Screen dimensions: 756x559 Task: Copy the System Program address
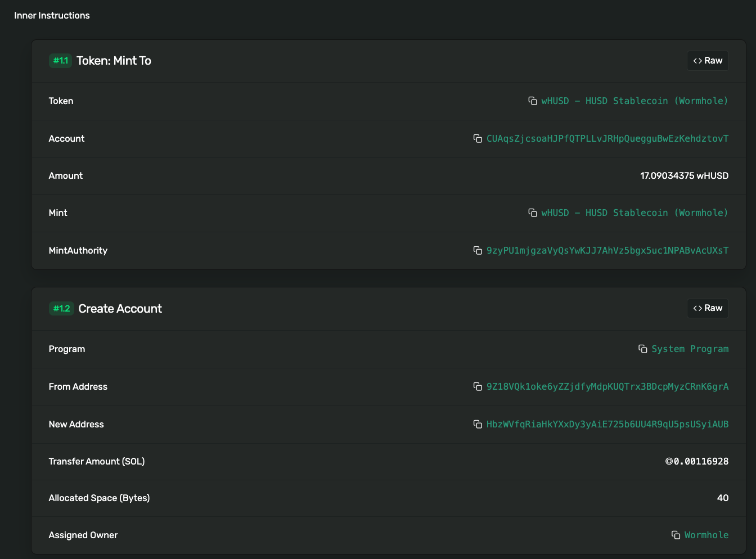point(643,349)
